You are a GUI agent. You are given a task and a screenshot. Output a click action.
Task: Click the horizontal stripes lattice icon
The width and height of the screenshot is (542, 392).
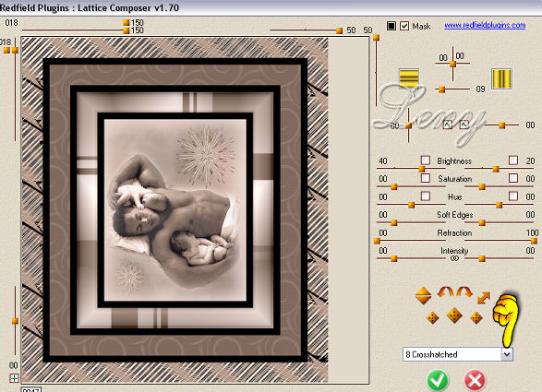click(409, 78)
